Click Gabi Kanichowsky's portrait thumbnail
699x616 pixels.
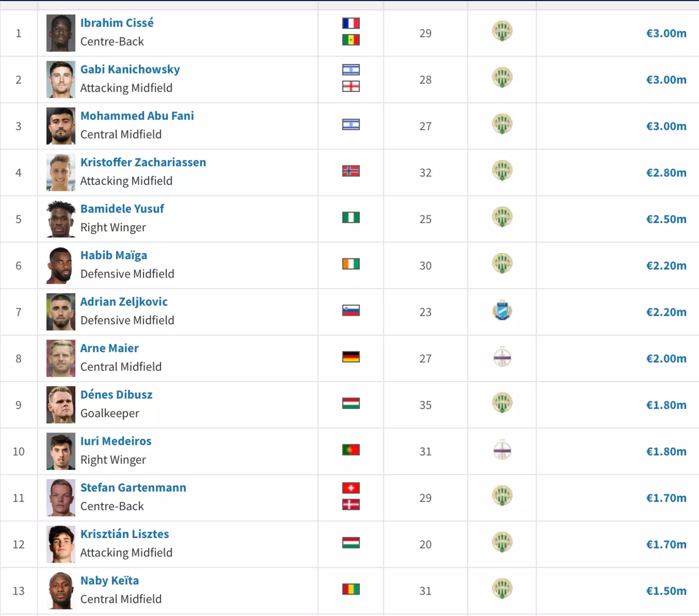(x=61, y=80)
